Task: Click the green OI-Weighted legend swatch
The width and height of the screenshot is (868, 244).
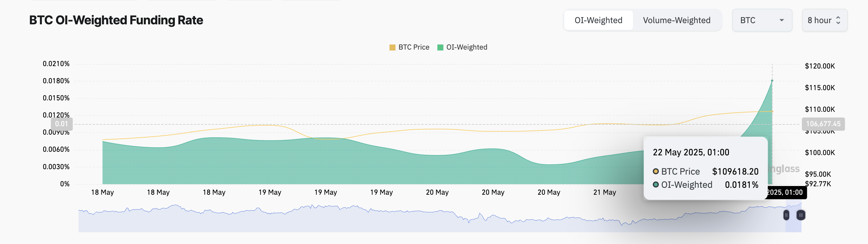Action: [440, 47]
